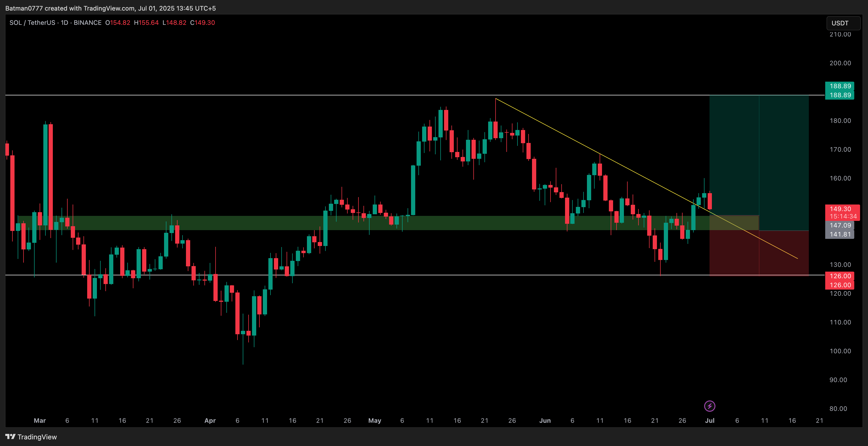This screenshot has height=446, width=868.
Task: Click the upper red 126.00 price label
Action: 840,276
